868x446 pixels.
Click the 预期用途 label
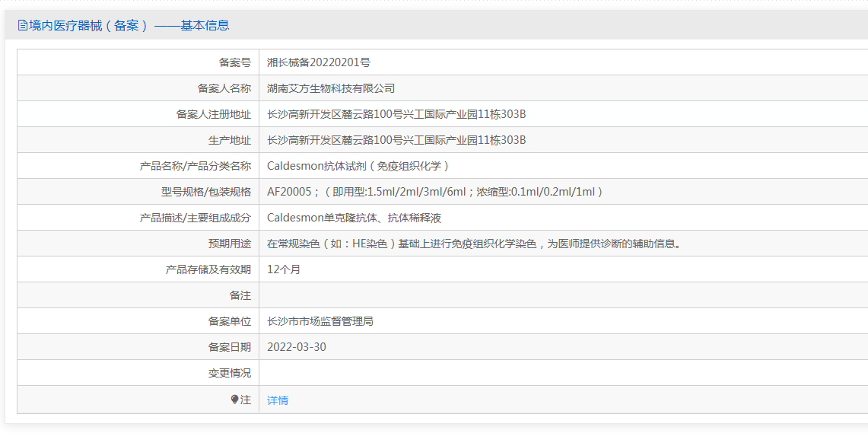click(230, 244)
